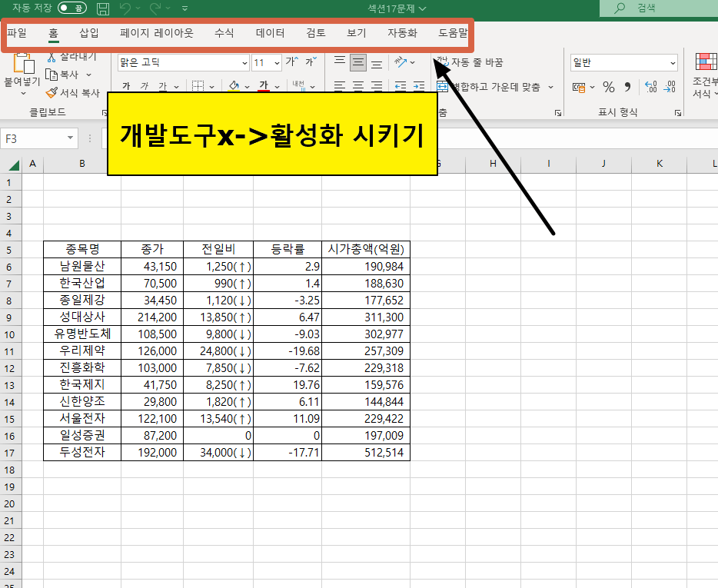Click the increase decimal places icon
Image resolution: width=718 pixels, height=588 pixels.
pyautogui.click(x=650, y=87)
